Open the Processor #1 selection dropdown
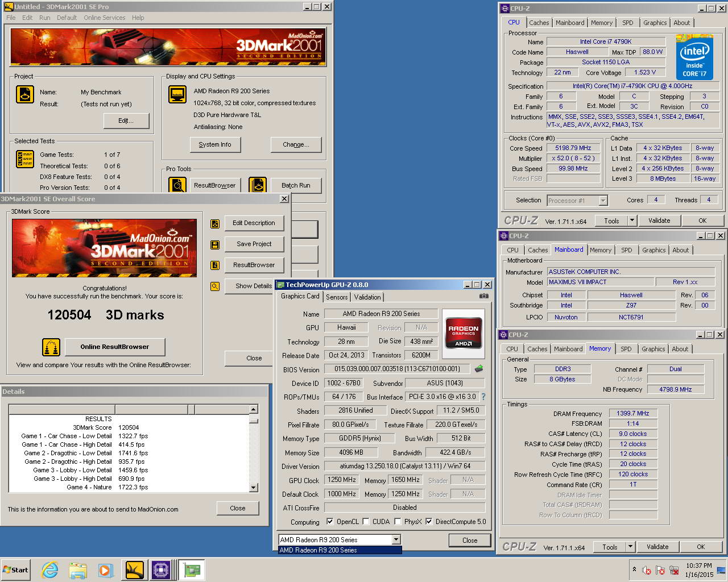Image resolution: width=728 pixels, height=582 pixels. (x=603, y=200)
